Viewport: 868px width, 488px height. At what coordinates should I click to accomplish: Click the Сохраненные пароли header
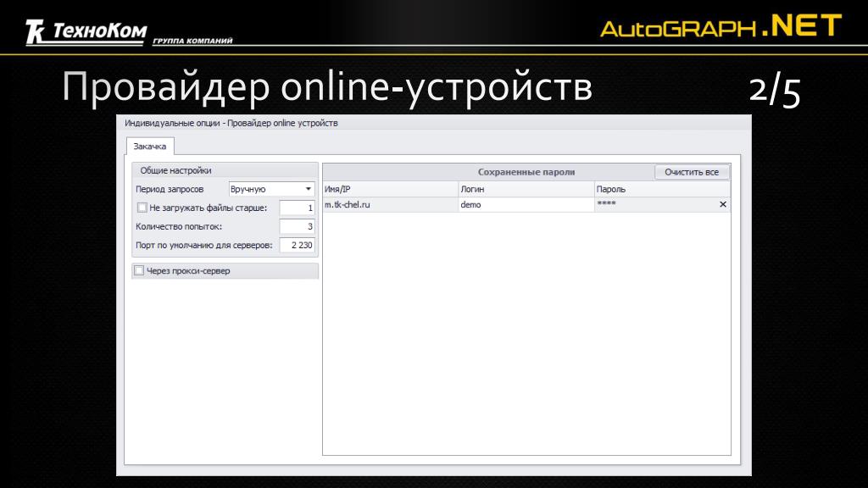[x=526, y=172]
